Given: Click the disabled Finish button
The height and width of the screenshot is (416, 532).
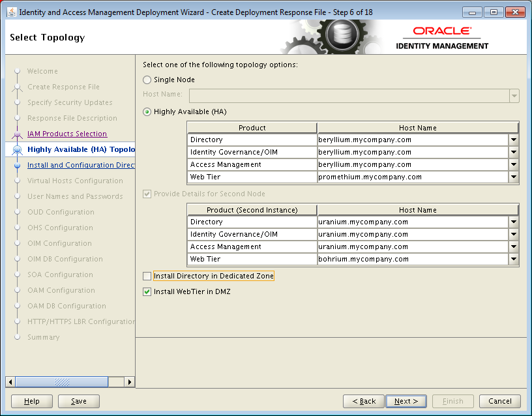Looking at the screenshot, I should [453, 401].
